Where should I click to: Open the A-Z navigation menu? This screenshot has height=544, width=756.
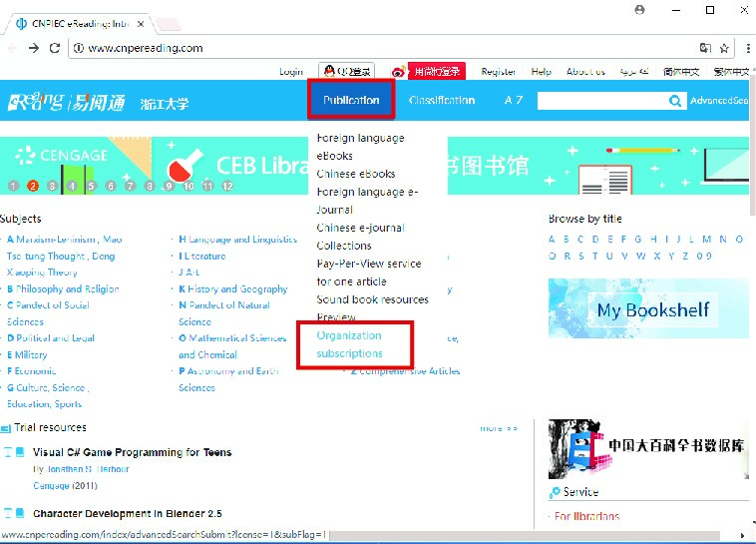pyautogui.click(x=513, y=101)
